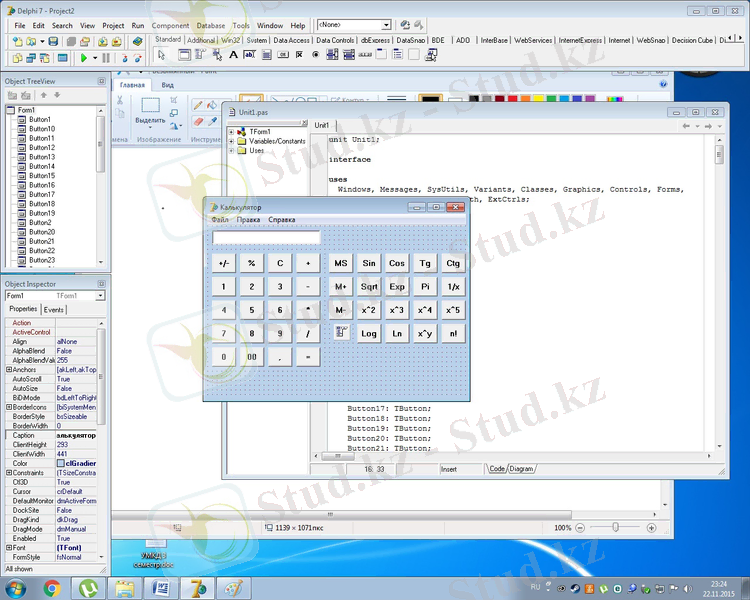Switch to Вид tab in Paint

point(167,85)
